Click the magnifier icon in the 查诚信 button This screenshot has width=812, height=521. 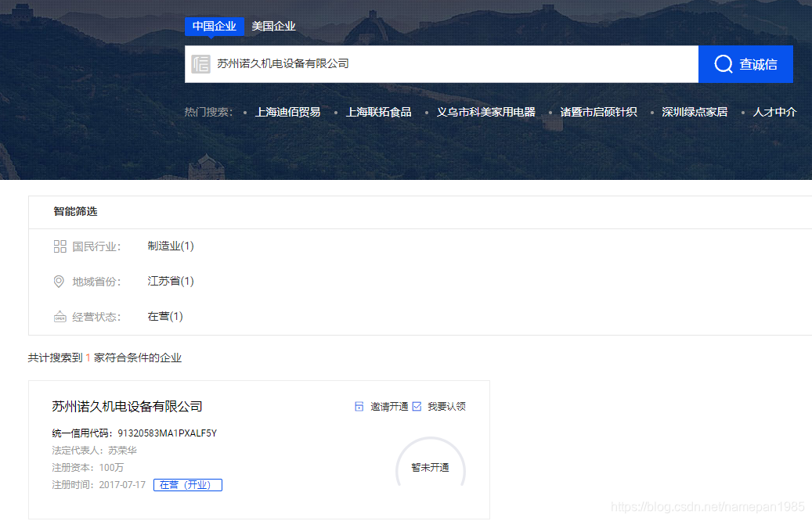click(723, 64)
